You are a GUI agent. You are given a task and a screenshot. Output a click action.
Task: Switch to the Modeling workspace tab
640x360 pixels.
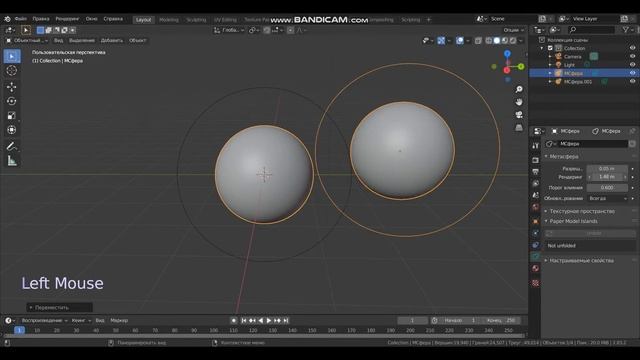click(x=169, y=20)
